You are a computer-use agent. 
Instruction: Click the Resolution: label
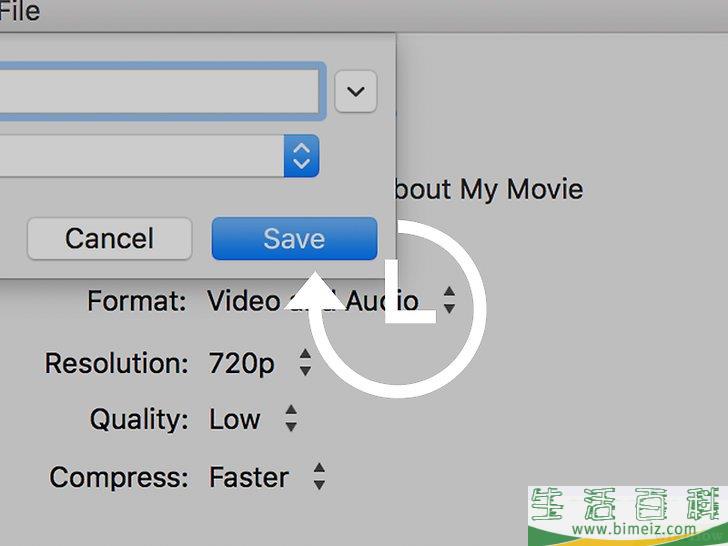click(x=116, y=363)
